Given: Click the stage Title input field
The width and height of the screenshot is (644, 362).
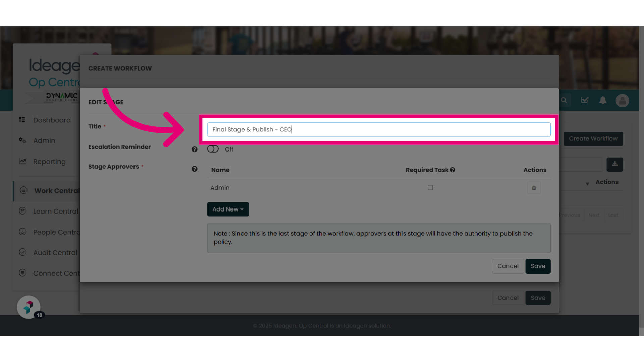Looking at the screenshot, I should click(379, 130).
